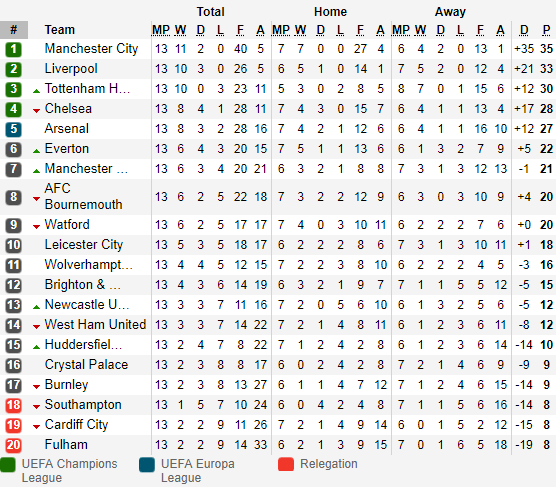Image resolution: width=556 pixels, height=487 pixels.
Task: Click the # rank column header
Action: pos(14,30)
